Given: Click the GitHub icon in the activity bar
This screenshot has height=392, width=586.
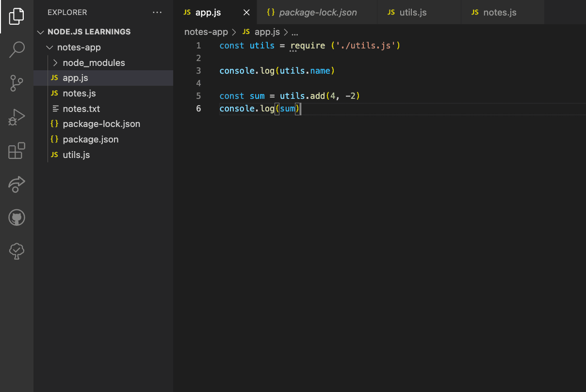Looking at the screenshot, I should pos(16,218).
